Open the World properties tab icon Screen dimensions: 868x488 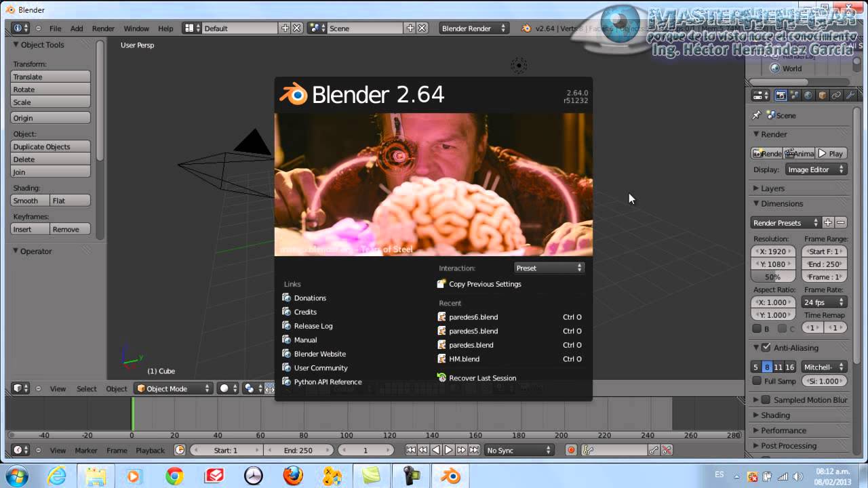click(x=808, y=96)
